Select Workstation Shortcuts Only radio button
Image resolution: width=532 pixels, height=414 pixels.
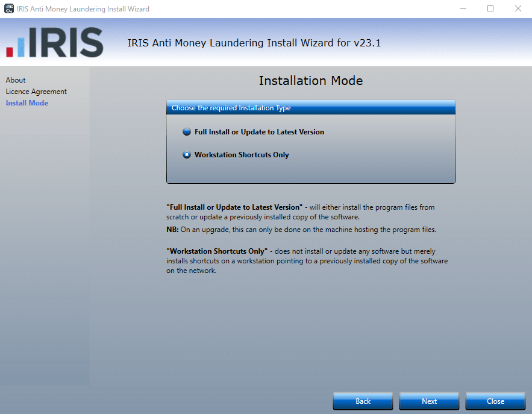[x=187, y=155]
